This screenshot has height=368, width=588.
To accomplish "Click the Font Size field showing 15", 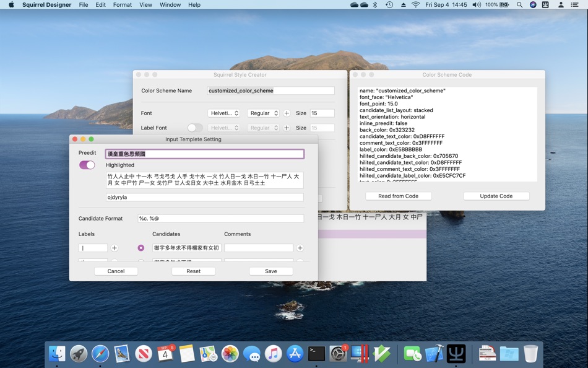I will [x=322, y=113].
